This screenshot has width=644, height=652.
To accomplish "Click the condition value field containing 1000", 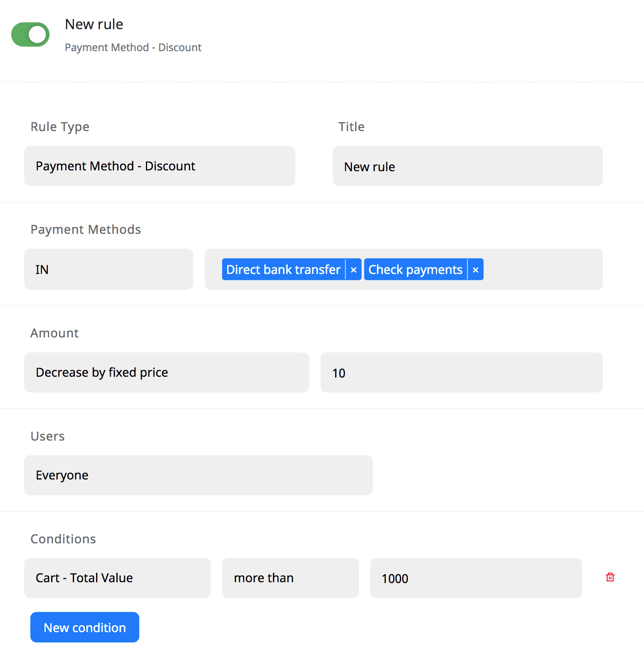I will (x=476, y=578).
